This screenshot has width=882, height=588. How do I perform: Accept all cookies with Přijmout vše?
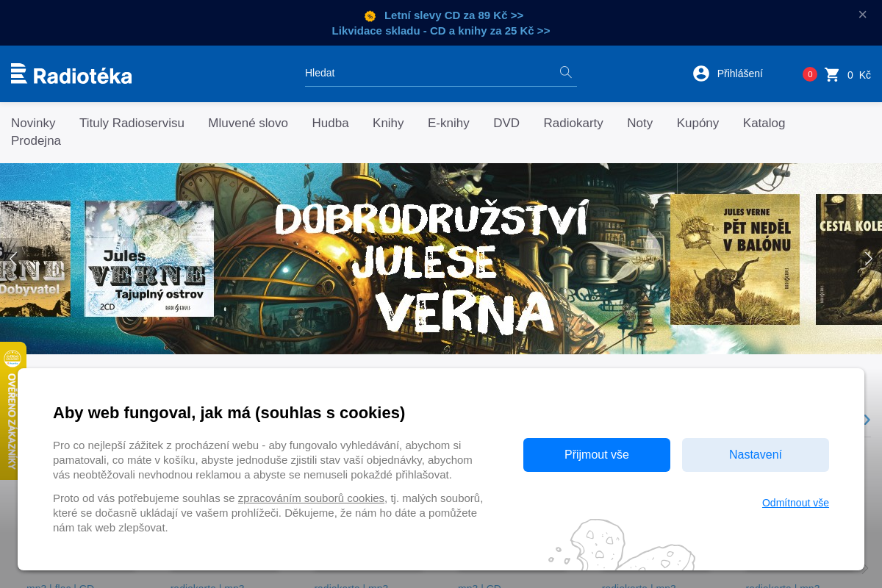click(597, 455)
